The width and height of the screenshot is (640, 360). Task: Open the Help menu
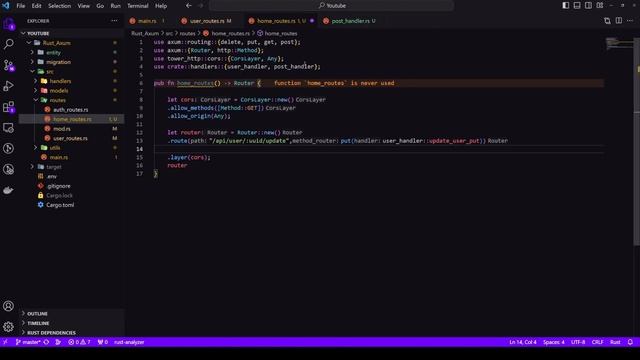click(x=161, y=6)
